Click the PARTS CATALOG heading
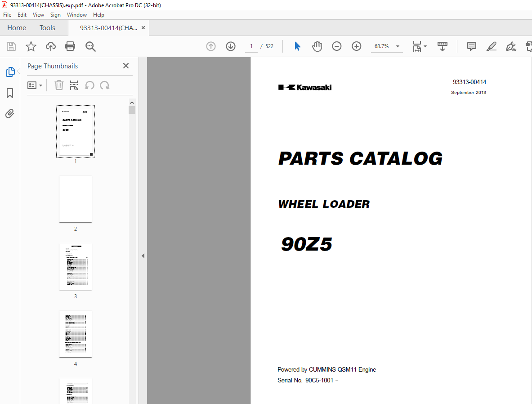The width and height of the screenshot is (532, 404). pos(360,158)
